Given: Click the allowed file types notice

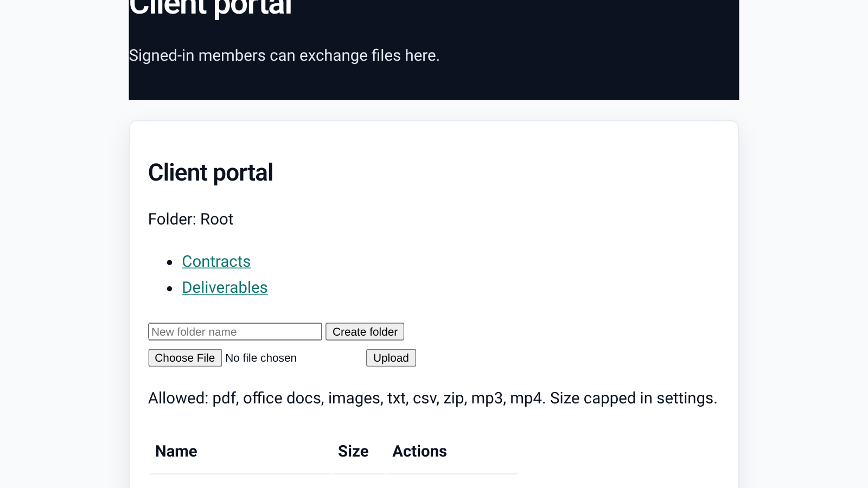Looking at the screenshot, I should click(432, 398).
